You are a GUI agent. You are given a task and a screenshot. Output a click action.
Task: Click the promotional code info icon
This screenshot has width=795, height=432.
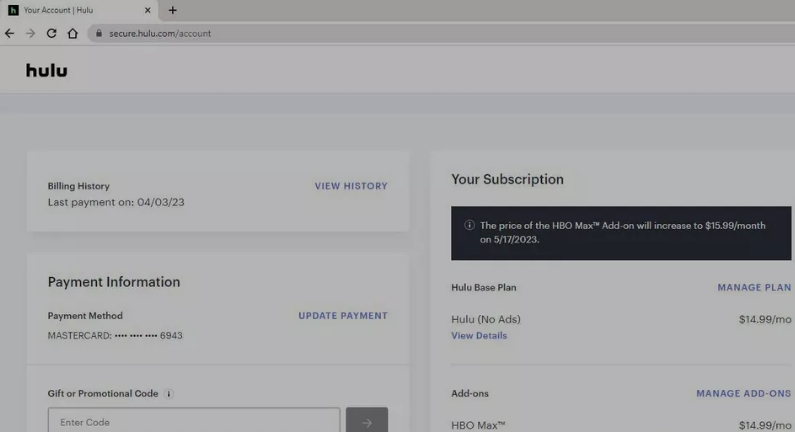coord(169,393)
